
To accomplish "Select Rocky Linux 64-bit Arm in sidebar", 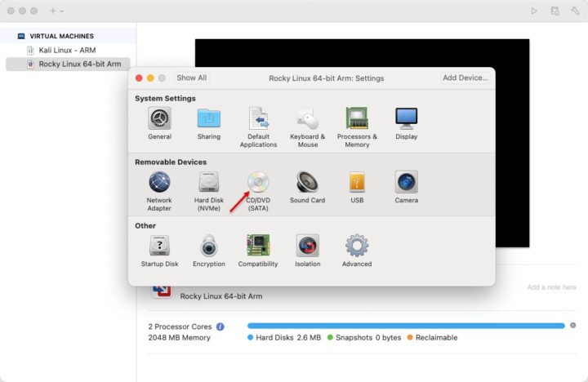I will [x=68, y=64].
